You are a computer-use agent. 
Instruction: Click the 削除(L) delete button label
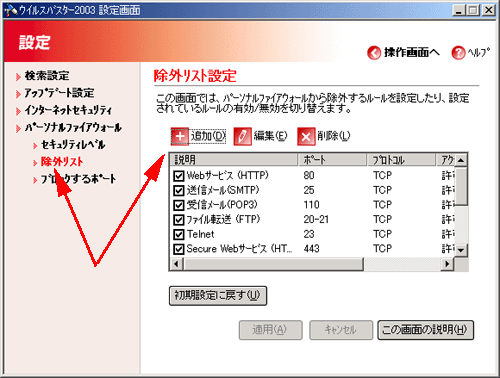click(x=334, y=136)
